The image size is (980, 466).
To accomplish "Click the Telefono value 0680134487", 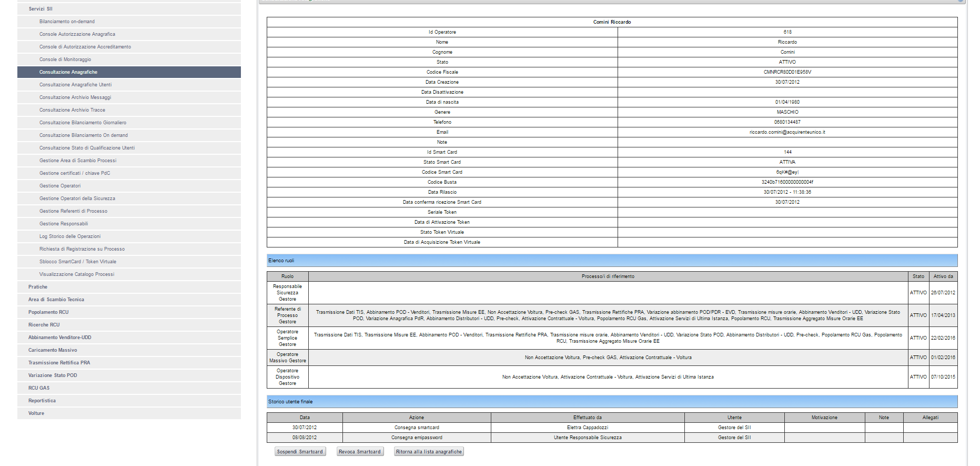I will (x=787, y=122).
